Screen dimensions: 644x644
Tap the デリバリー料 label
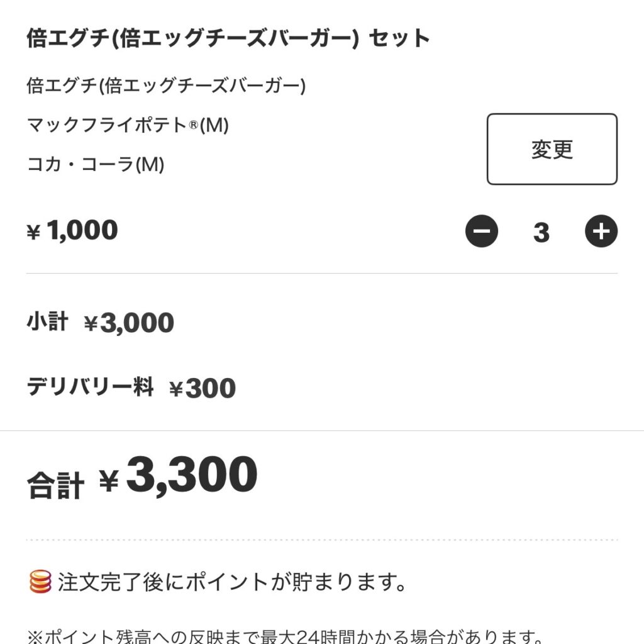coord(90,387)
